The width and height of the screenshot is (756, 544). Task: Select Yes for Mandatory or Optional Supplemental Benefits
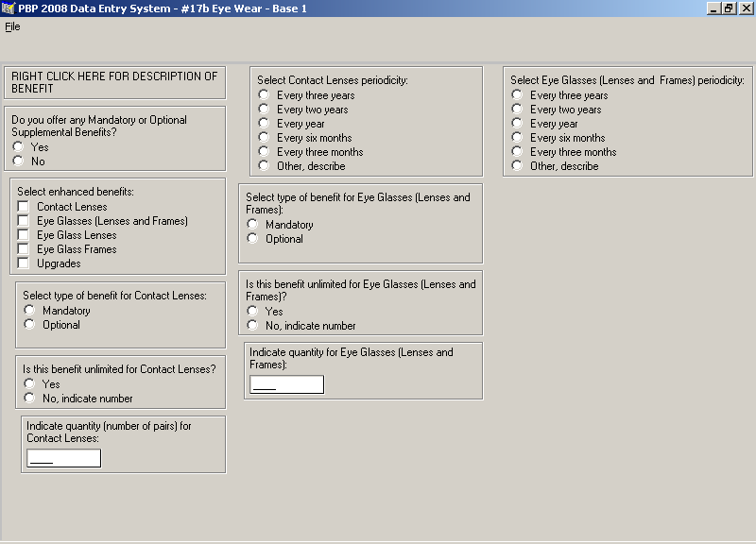(18, 146)
